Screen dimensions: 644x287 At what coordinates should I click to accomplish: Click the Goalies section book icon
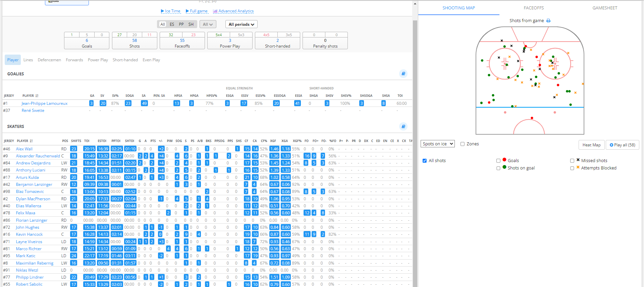(403, 74)
